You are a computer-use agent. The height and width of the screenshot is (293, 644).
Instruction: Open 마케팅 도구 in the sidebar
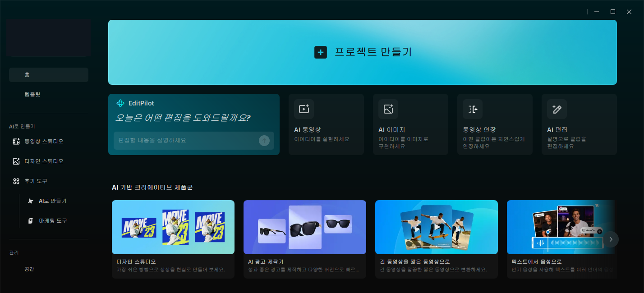coord(56,221)
